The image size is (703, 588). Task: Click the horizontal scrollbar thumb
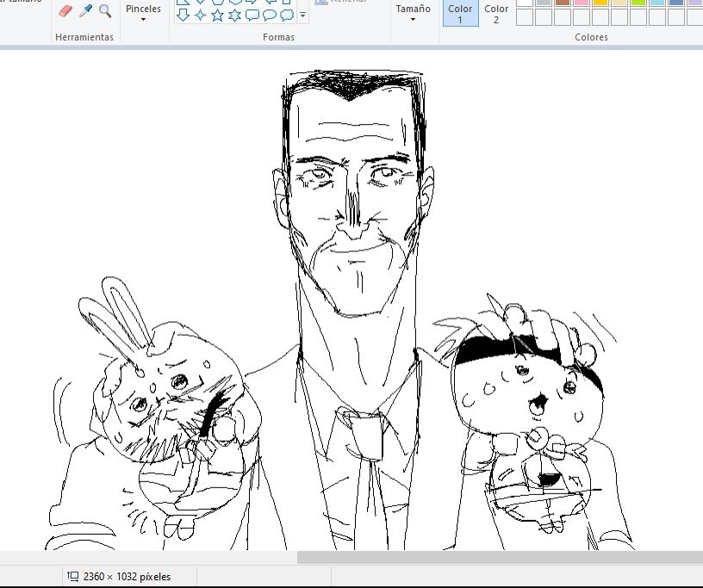(500, 558)
